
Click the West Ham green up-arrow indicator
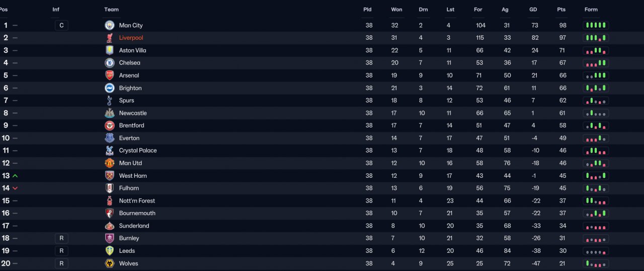pos(15,176)
